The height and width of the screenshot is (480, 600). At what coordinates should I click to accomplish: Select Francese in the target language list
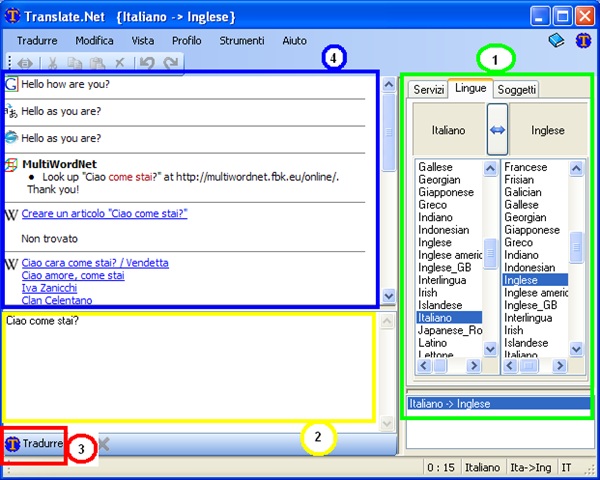(x=525, y=167)
